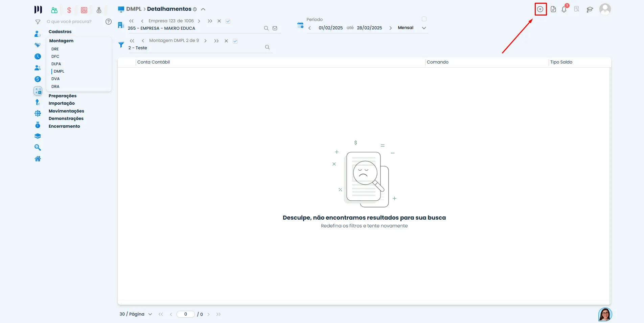The width and height of the screenshot is (644, 323).
Task: Select DVA in Montagem menu
Action: [x=55, y=79]
